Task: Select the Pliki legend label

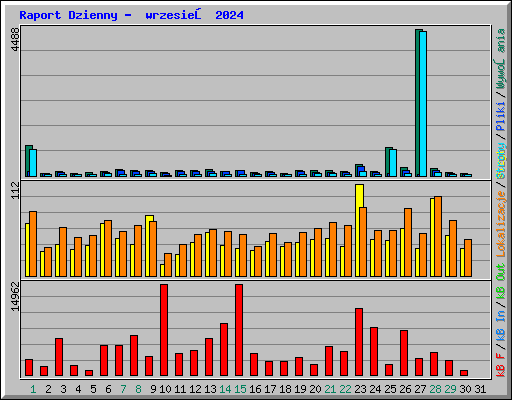Action: (501, 116)
